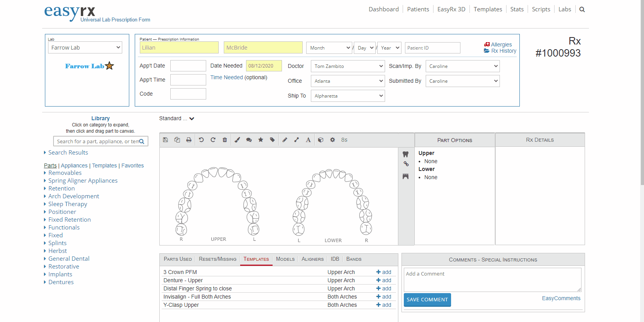Click the tooth icon beside the canvas
This screenshot has height=322, width=644.
click(x=405, y=154)
